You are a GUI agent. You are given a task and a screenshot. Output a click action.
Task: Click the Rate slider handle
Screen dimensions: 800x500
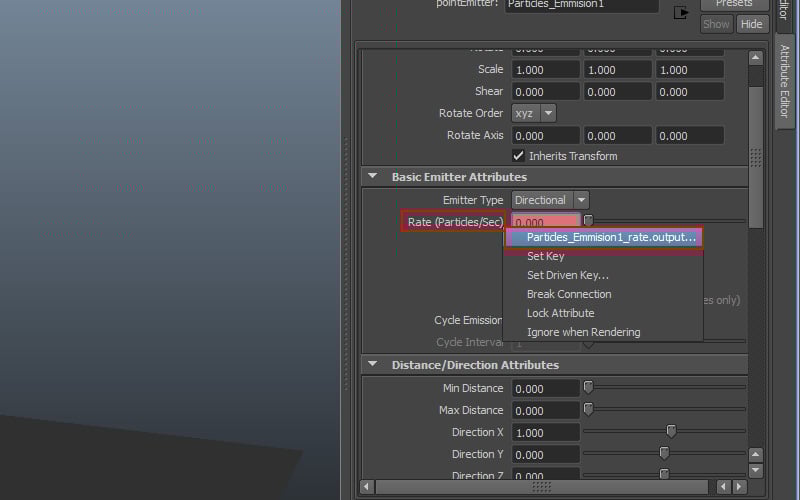click(x=588, y=220)
